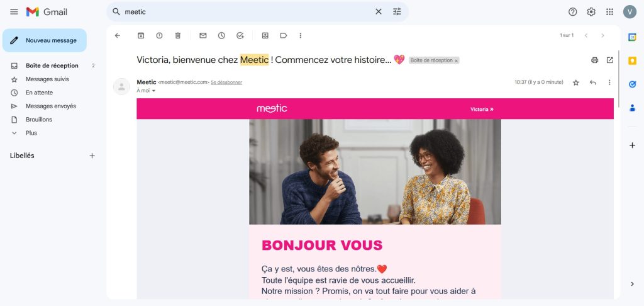Screen dimensions: 644x306
Task: Add this email to Tasks
Action: 240,35
